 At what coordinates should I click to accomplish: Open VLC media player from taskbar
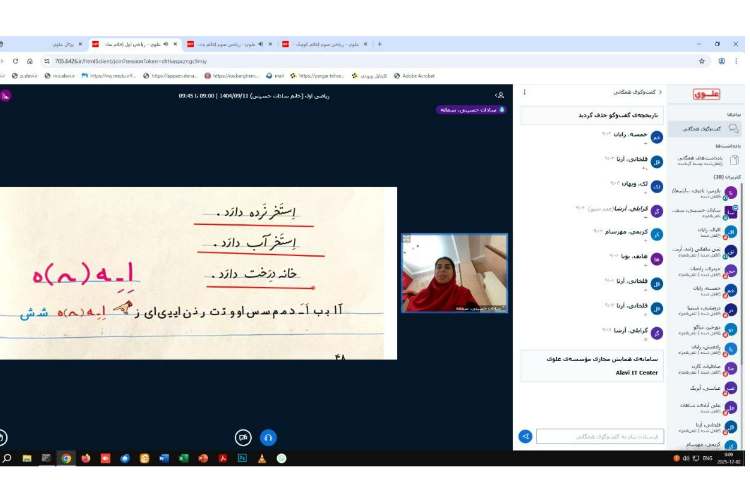pos(262,458)
